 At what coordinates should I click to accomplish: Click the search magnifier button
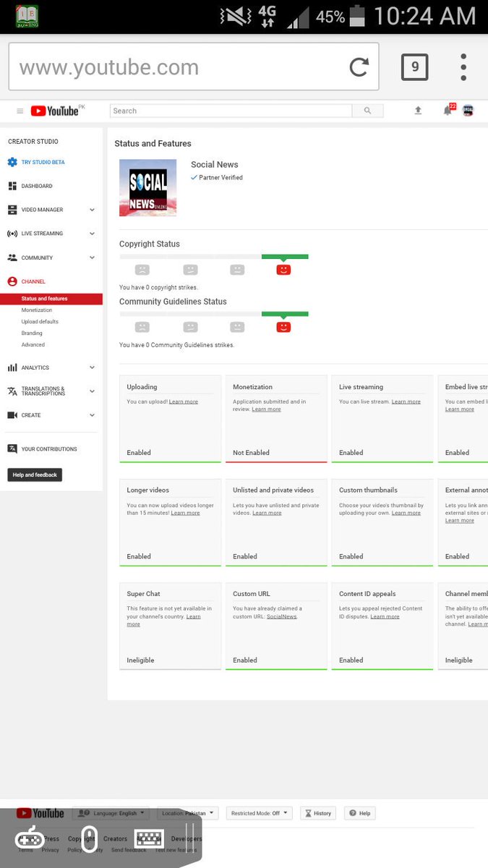point(367,111)
